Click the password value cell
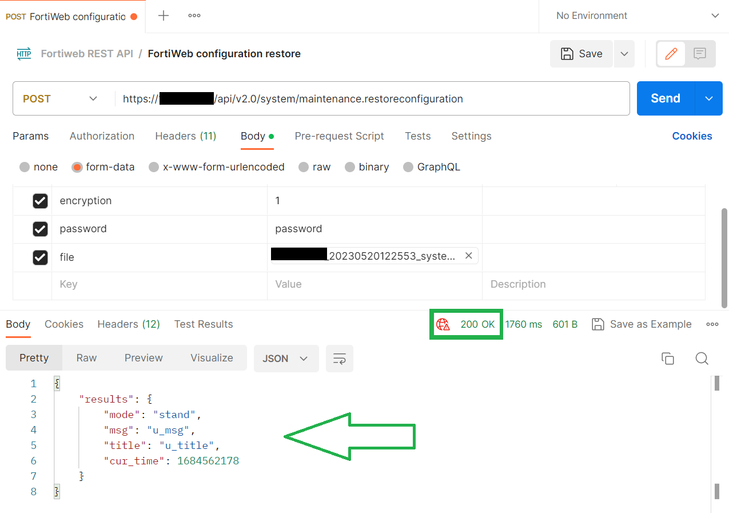This screenshot has height=513, width=729. [x=375, y=229]
